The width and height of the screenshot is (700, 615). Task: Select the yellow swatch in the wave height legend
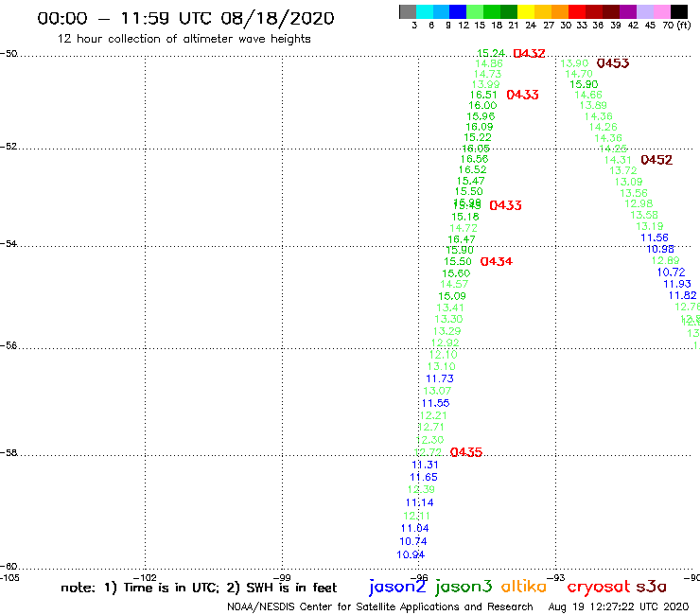pos(526,11)
